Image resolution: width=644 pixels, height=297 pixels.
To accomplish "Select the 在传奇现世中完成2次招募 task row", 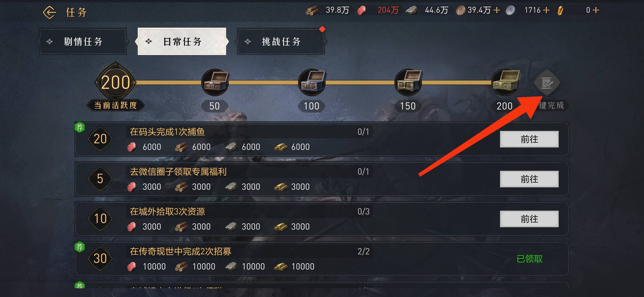I will coord(321,259).
